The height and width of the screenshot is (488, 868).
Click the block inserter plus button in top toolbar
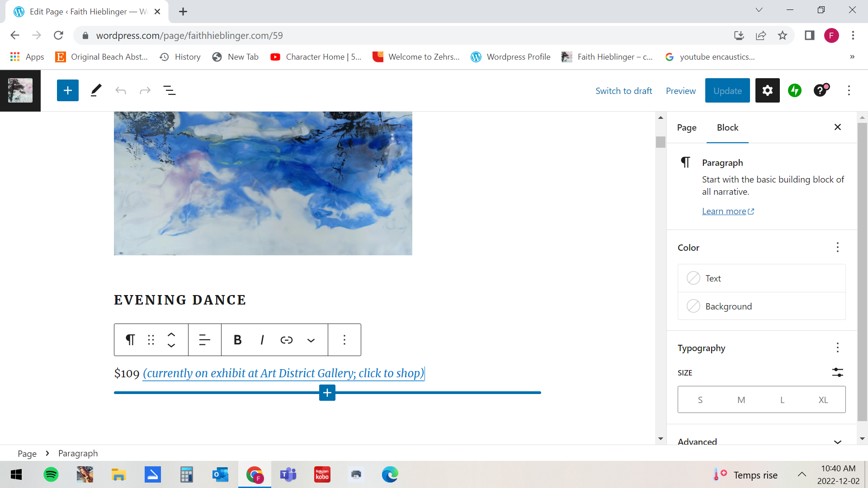tap(68, 90)
